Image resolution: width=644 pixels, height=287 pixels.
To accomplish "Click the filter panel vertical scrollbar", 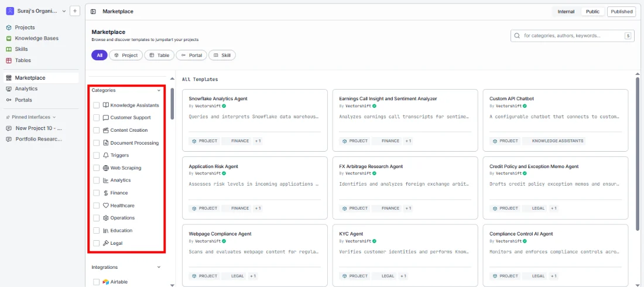I will 173,104.
